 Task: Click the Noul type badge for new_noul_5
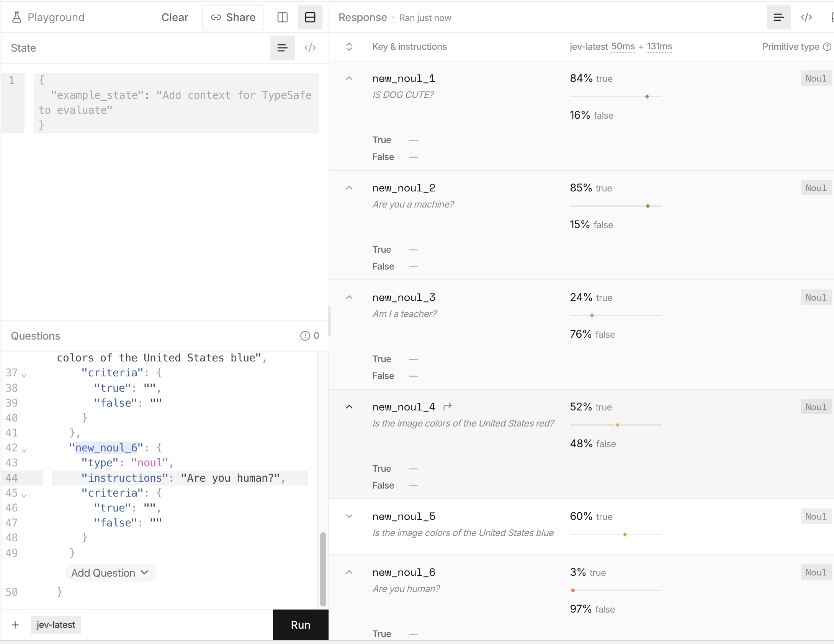(816, 517)
